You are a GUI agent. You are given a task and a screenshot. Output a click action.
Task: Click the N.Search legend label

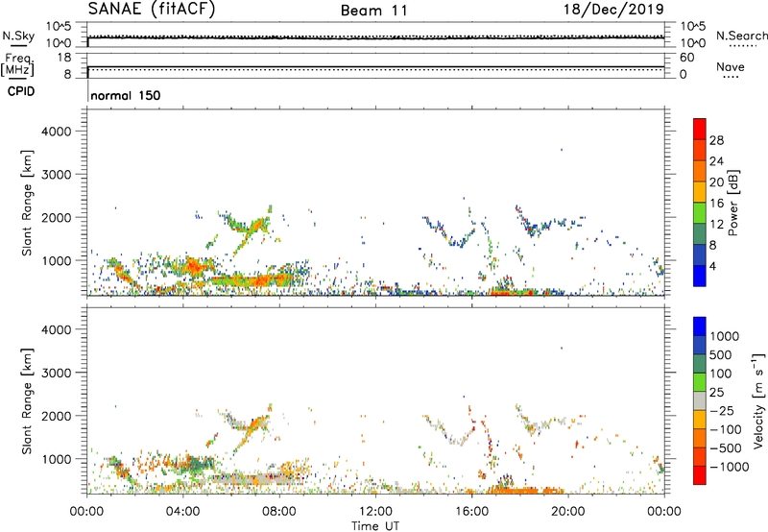741,36
